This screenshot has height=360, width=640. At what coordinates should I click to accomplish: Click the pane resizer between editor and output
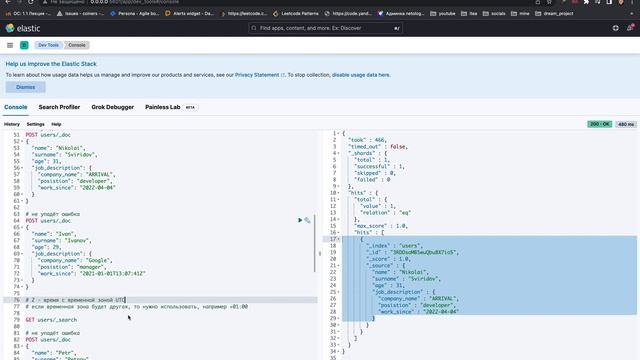tap(320, 253)
